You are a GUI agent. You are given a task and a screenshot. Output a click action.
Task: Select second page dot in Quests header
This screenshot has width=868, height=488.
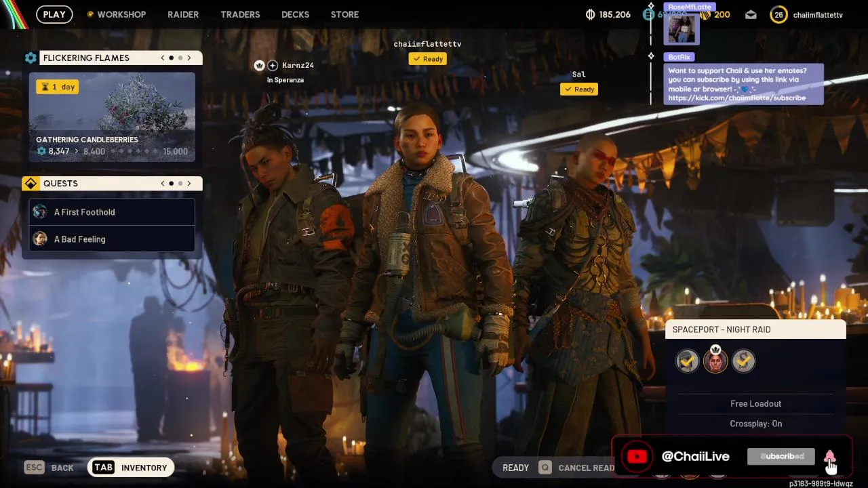[x=180, y=184]
